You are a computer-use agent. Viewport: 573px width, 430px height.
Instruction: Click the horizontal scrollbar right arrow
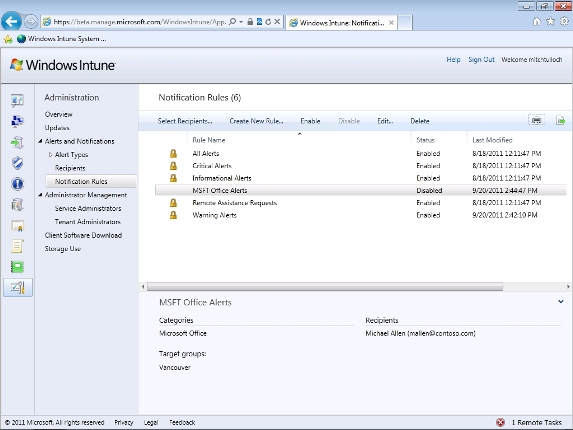point(568,287)
